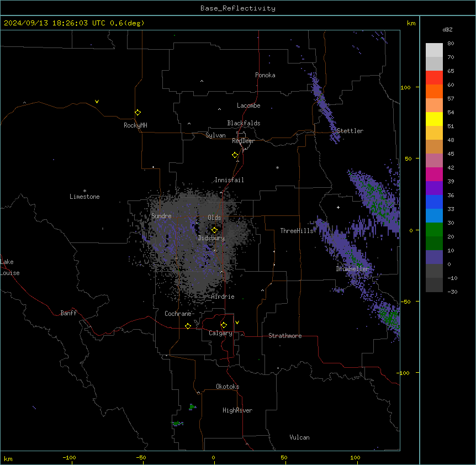This screenshot has width=476, height=465.
Task: Click the yellow marker below Cochrane
Action: point(188,326)
